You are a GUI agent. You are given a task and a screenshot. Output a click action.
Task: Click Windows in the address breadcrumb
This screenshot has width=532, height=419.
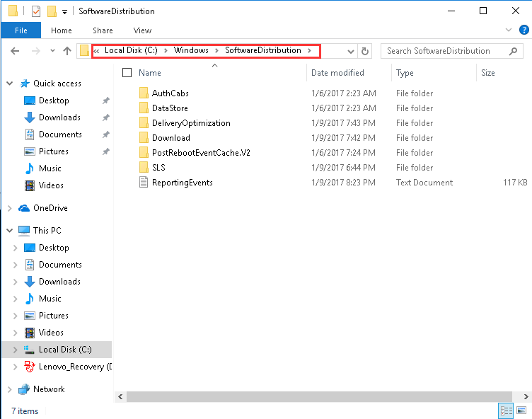[191, 50]
